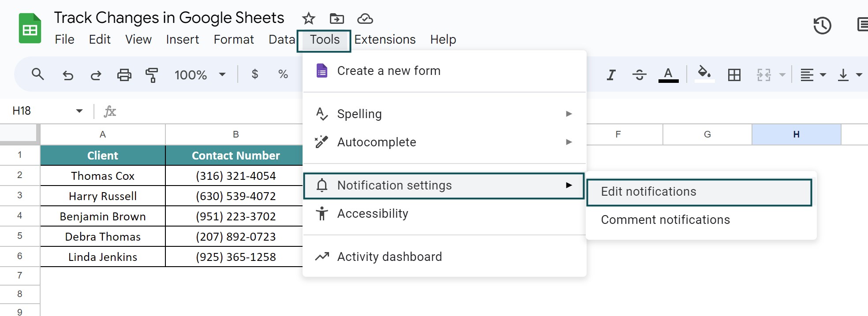Open the File menu
Viewport: 868px width, 316px height.
(x=64, y=40)
